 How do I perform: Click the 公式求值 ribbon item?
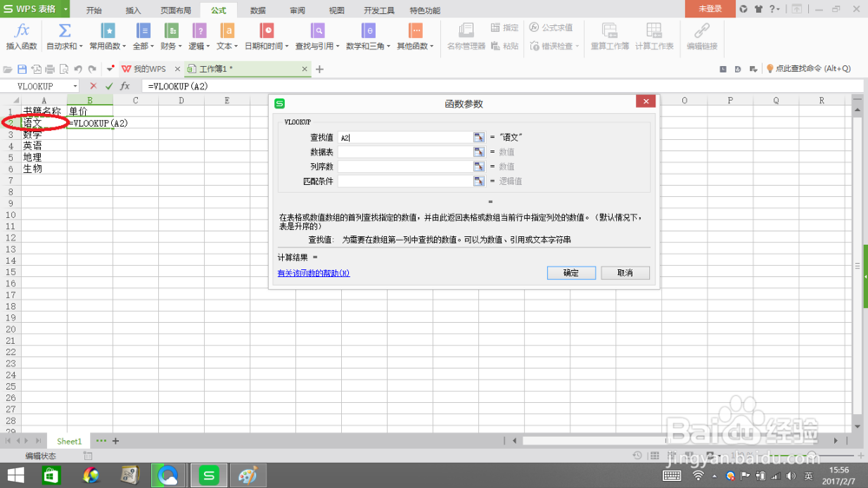pyautogui.click(x=551, y=28)
